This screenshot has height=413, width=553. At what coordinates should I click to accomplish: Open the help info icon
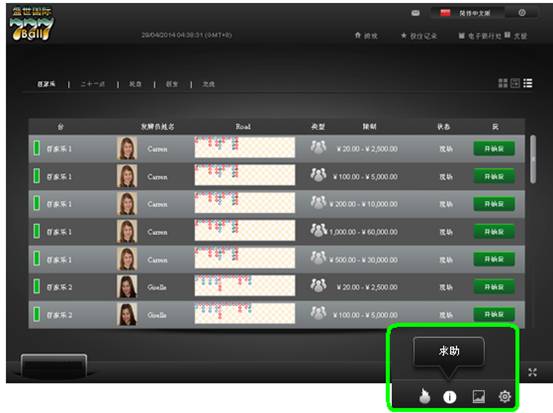click(x=449, y=397)
